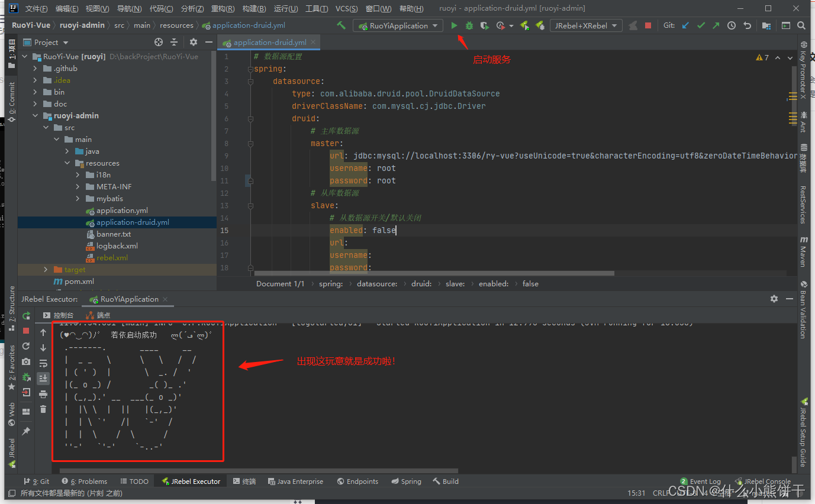
Task: Open JRebel Executor panel settings gear
Action: point(774,299)
